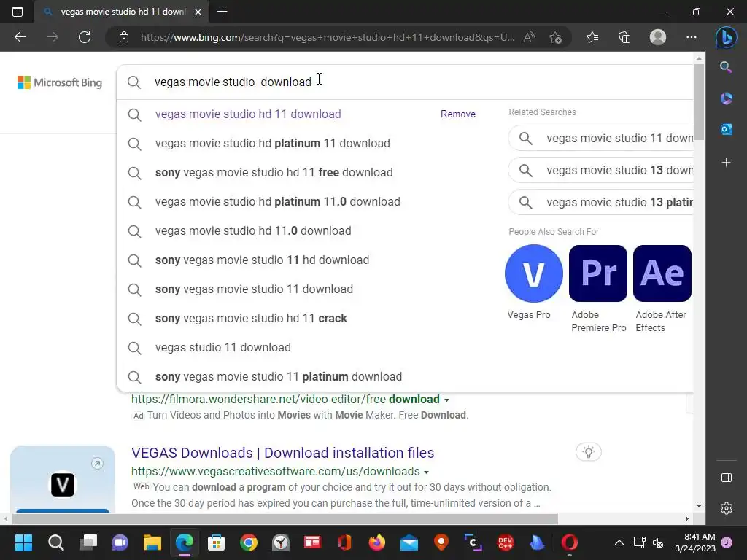Open the tab actions menu icon
Screen dimensions: 747x560
[18, 12]
